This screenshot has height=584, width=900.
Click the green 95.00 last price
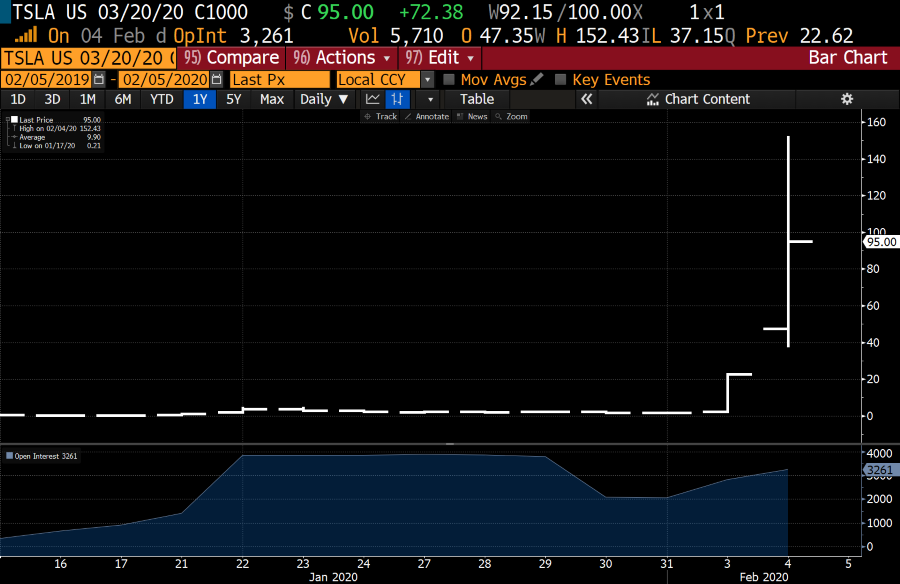tap(346, 12)
